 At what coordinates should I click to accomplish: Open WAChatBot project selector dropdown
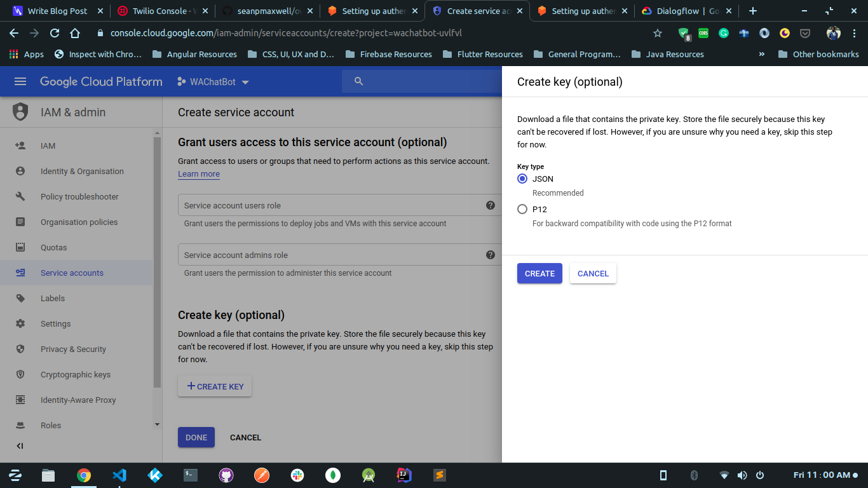click(x=214, y=82)
